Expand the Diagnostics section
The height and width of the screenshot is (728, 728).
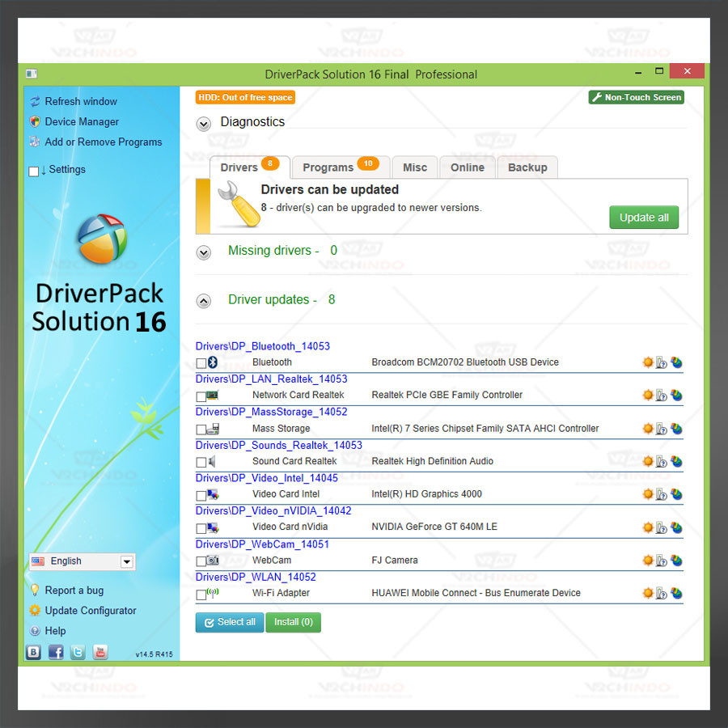[204, 123]
